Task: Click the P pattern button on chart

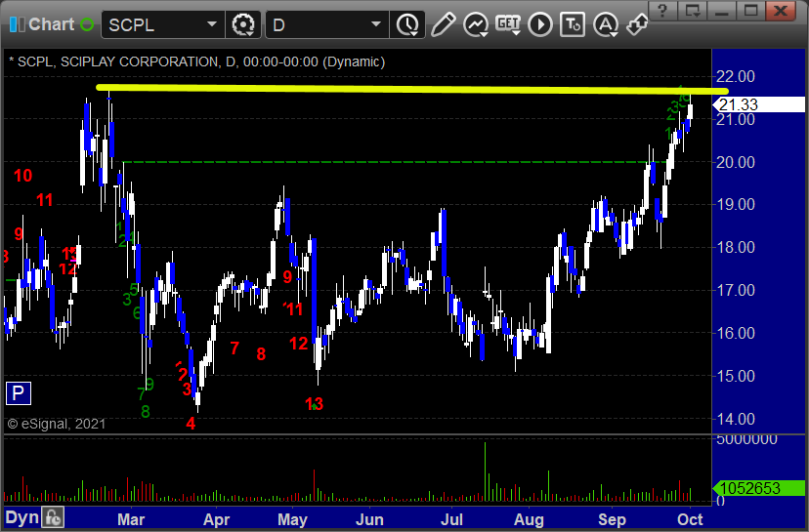Action: 19,393
